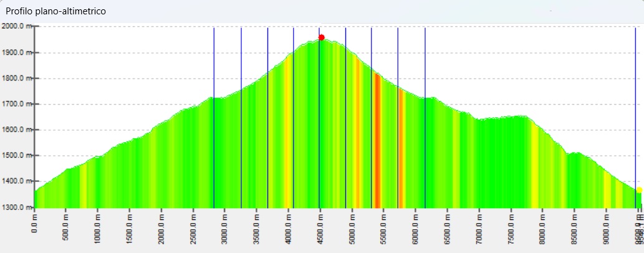Click the 2500.0 m distance axis label
The image size is (644, 253).
pos(193,228)
